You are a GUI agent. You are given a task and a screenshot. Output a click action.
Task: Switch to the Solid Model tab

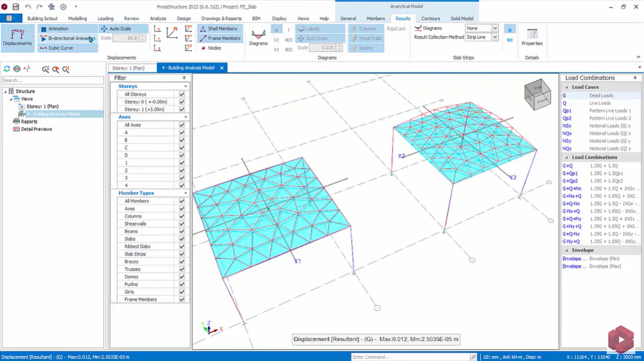tap(461, 18)
